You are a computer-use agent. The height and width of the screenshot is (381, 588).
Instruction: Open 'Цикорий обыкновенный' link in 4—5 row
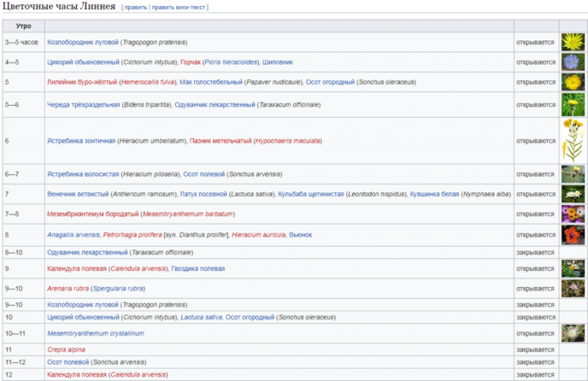coord(83,62)
